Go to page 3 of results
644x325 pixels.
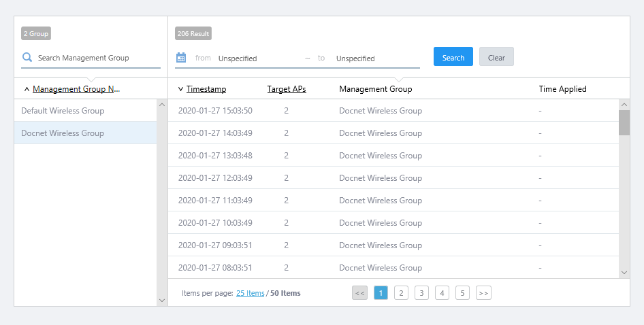pos(422,293)
